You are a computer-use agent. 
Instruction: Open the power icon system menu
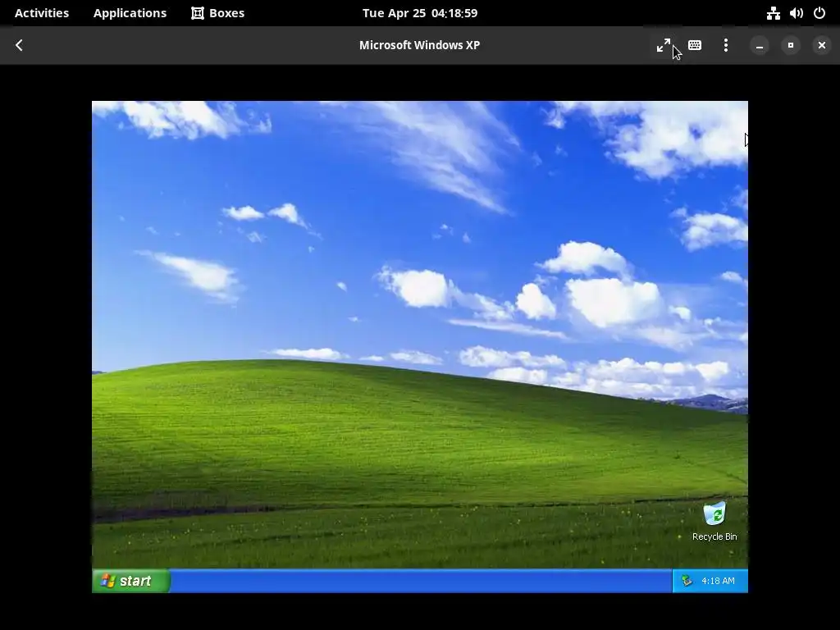pos(819,13)
